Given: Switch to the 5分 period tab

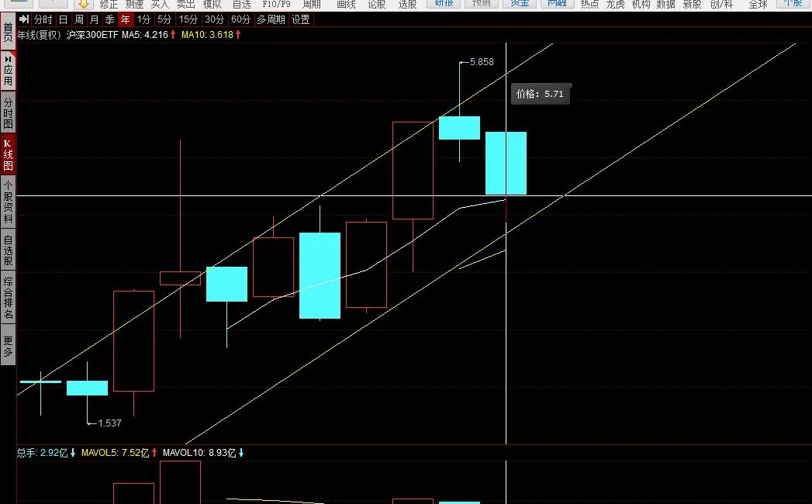Looking at the screenshot, I should coord(164,19).
